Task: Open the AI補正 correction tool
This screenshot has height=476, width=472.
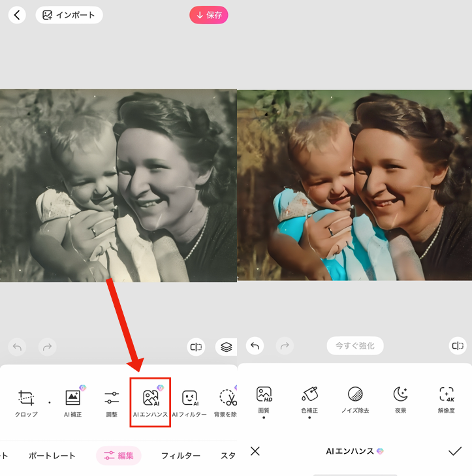Action: [72, 402]
